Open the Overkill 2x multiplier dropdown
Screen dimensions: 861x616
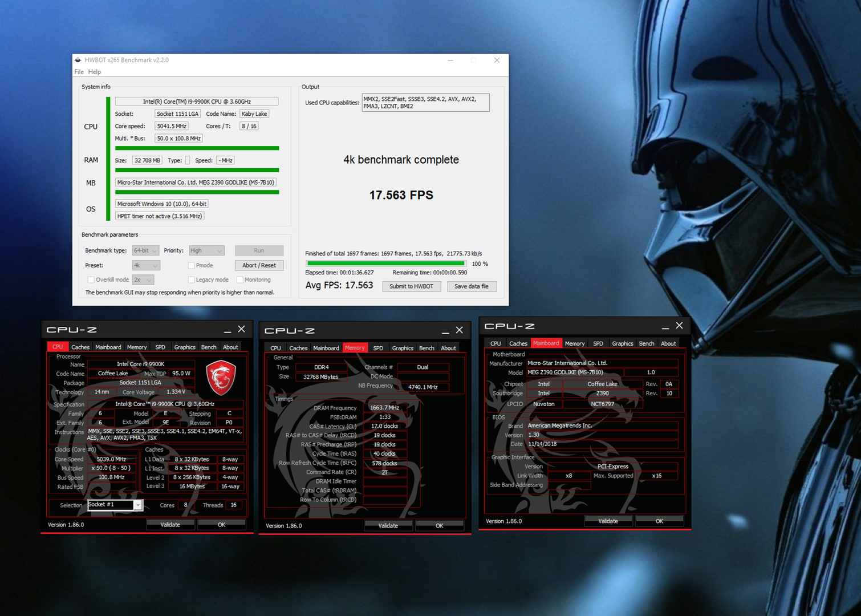[143, 280]
